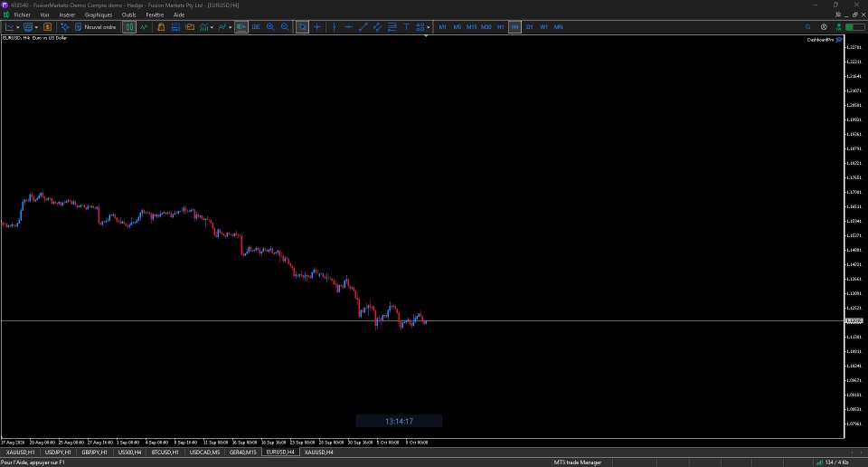The height and width of the screenshot is (467, 868).
Task: Draw a vertical line tool
Action: 334,26
